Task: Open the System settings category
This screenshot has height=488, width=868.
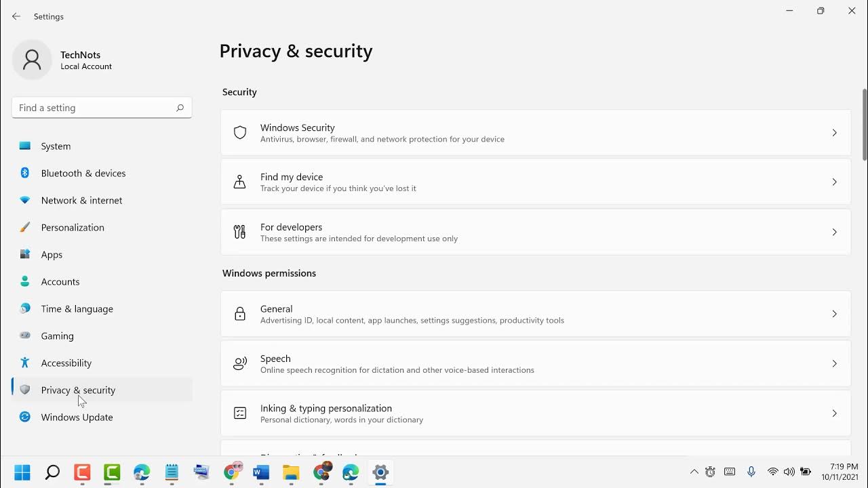Action: pos(56,146)
